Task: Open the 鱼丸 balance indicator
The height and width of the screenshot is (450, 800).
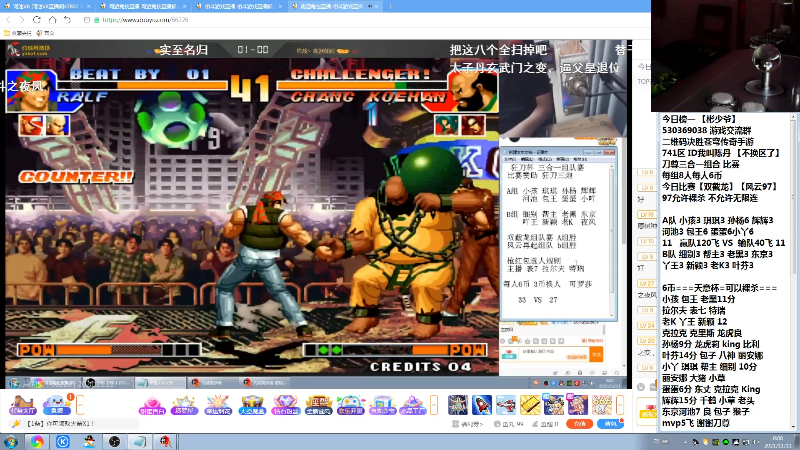Action: [509, 424]
